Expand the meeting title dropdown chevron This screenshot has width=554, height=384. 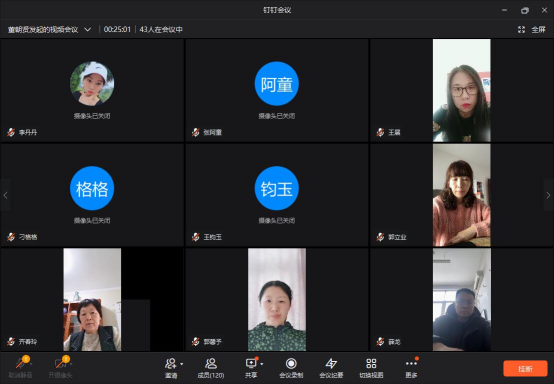point(88,30)
